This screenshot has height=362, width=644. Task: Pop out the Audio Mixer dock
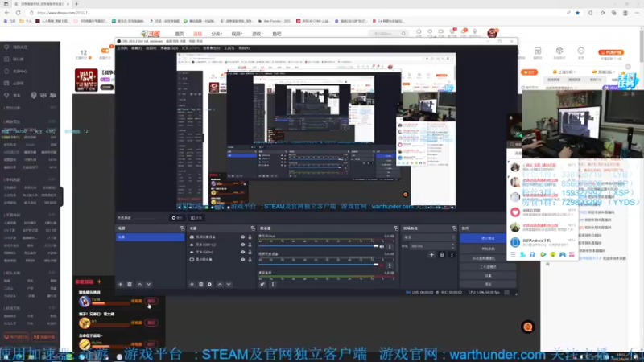point(396,228)
